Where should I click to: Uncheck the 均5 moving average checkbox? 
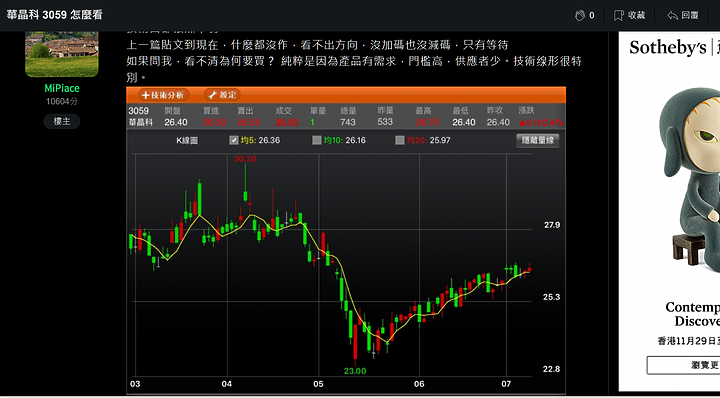[x=234, y=140]
